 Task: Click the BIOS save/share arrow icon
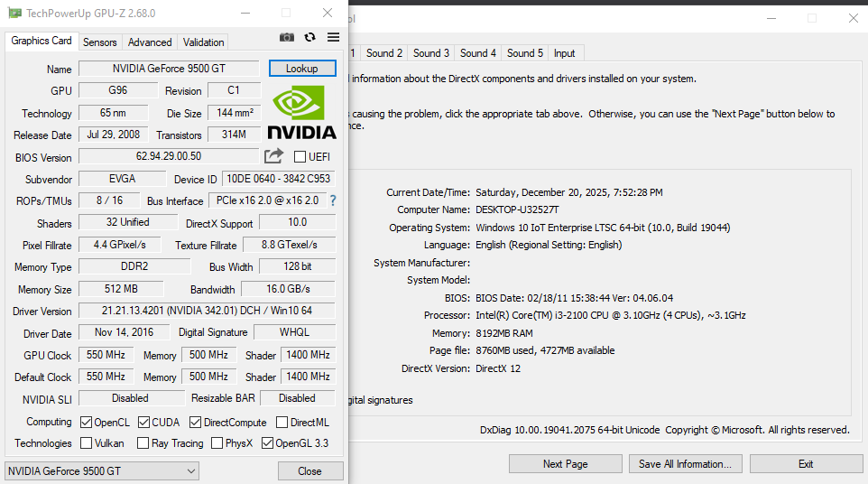(273, 156)
